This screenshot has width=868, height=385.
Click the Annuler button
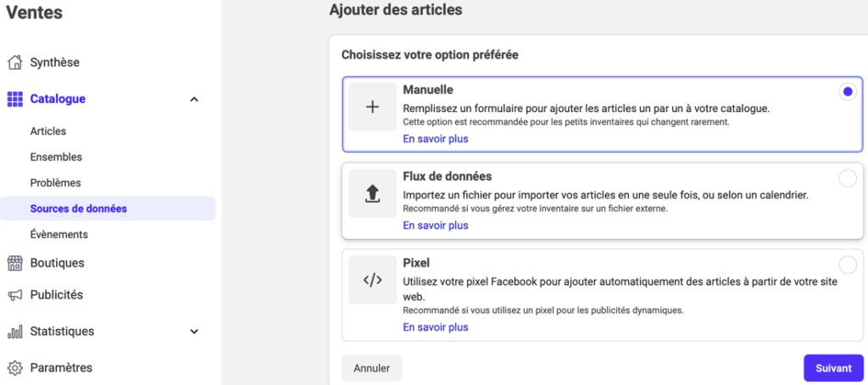371,368
